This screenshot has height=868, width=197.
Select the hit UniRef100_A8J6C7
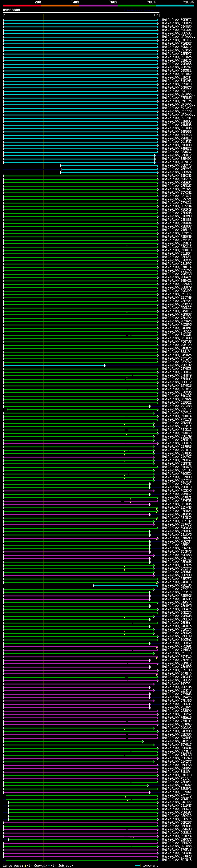pos(177,152)
